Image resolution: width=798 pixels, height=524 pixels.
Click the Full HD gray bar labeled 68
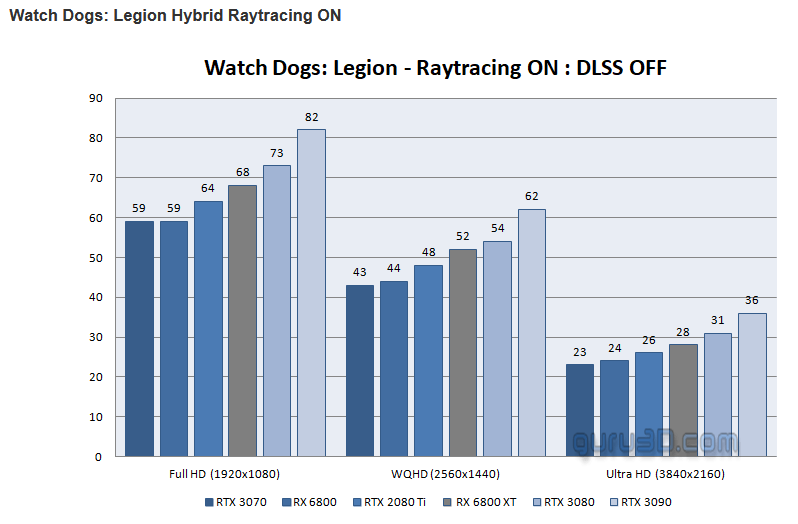[x=243, y=321]
